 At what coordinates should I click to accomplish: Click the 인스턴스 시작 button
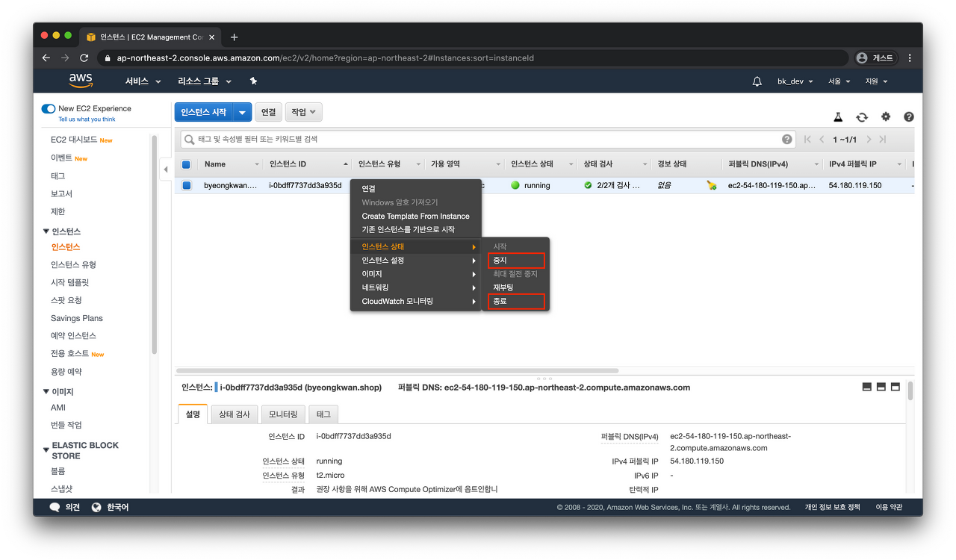(204, 112)
